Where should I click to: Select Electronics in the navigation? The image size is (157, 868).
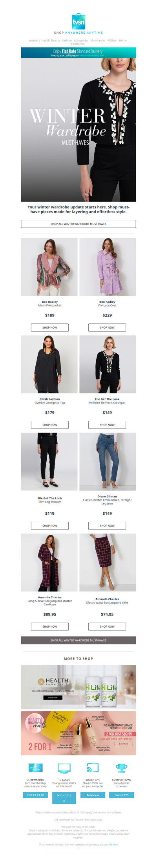click(x=78, y=44)
